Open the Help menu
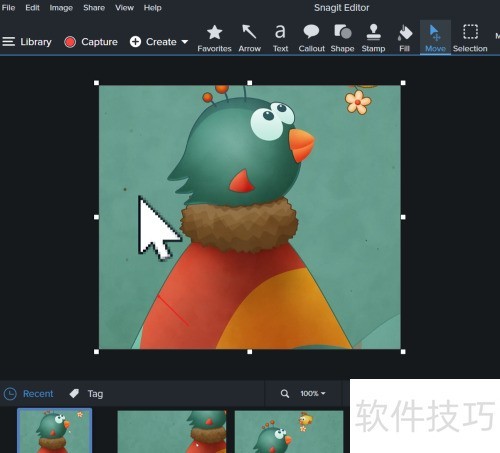Screen dimensions: 500x453 152,7
